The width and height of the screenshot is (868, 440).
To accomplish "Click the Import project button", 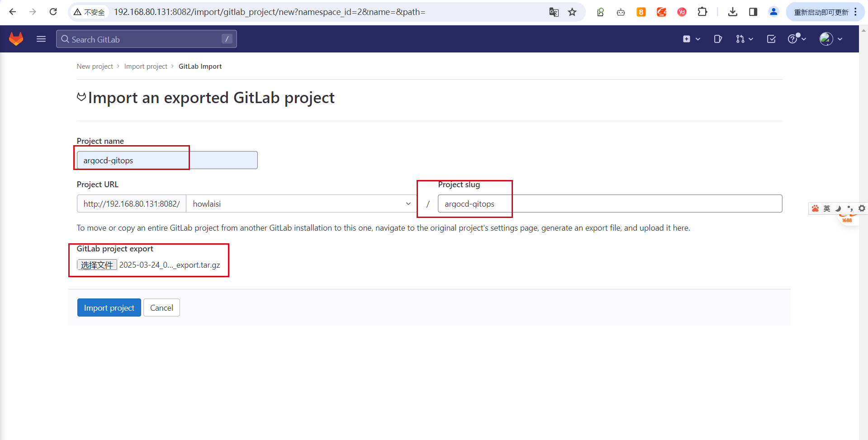I will [x=109, y=308].
